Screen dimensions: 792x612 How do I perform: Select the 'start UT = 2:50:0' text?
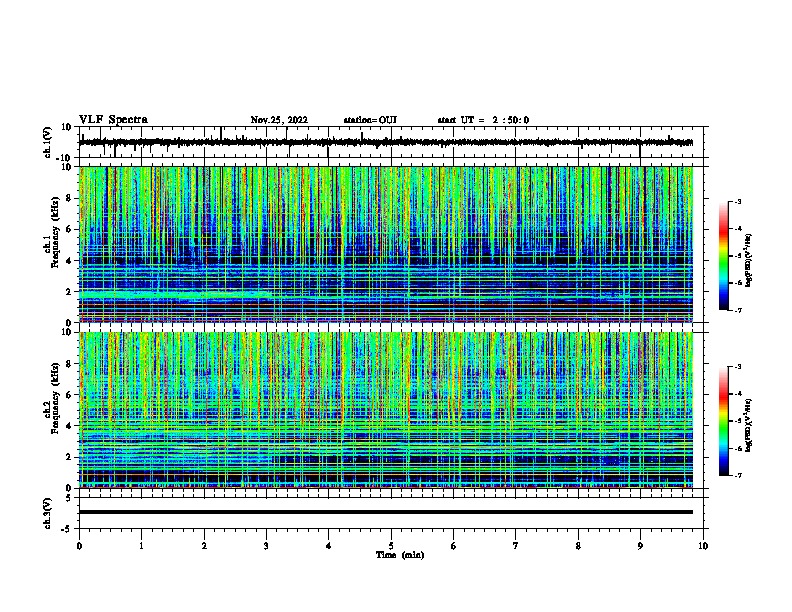coord(483,120)
